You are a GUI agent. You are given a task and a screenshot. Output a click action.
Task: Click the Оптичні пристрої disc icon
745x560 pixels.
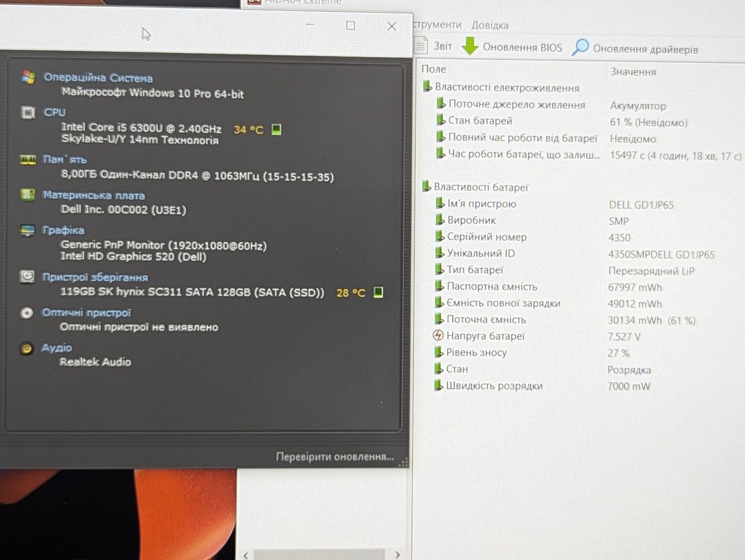pos(27,313)
